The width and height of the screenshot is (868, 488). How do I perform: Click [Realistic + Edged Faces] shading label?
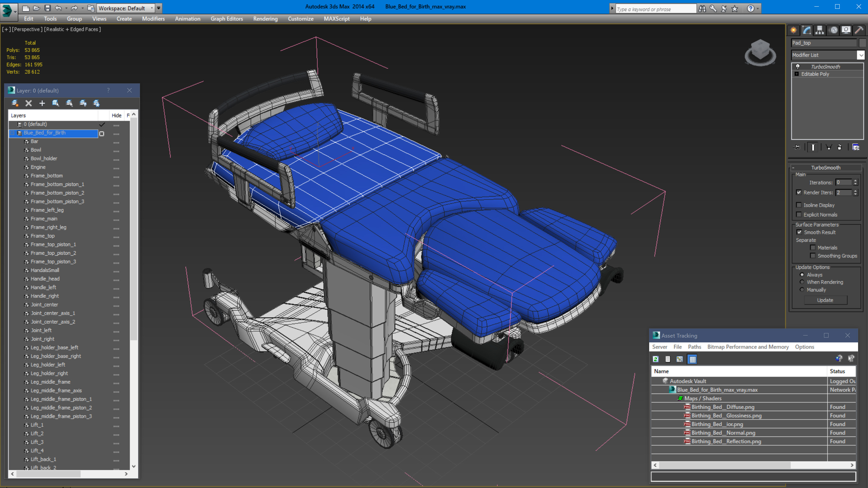[72, 29]
